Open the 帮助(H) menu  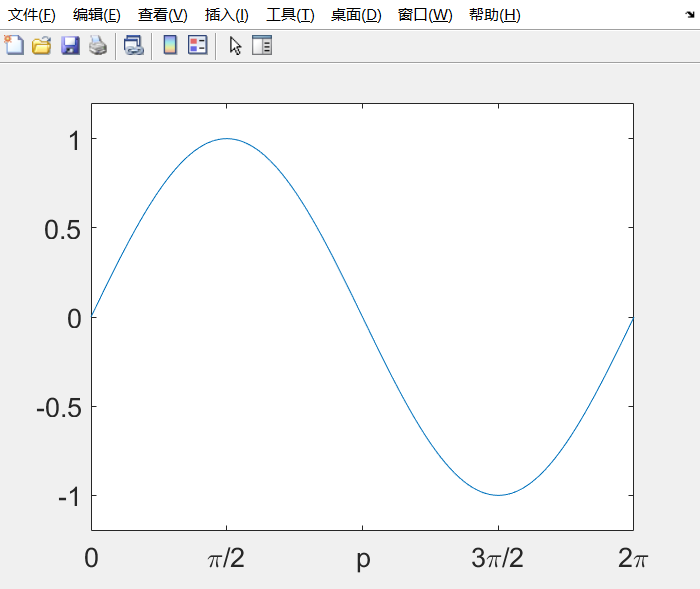click(495, 15)
